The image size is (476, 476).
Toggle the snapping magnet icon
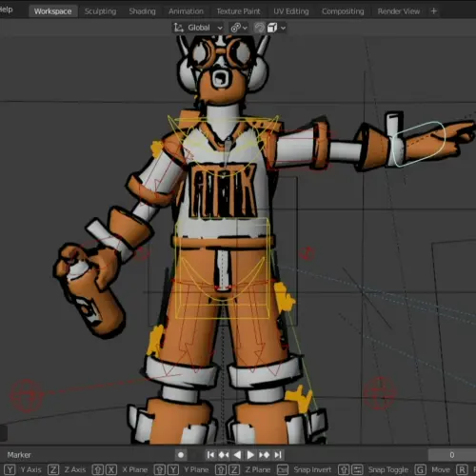click(259, 28)
